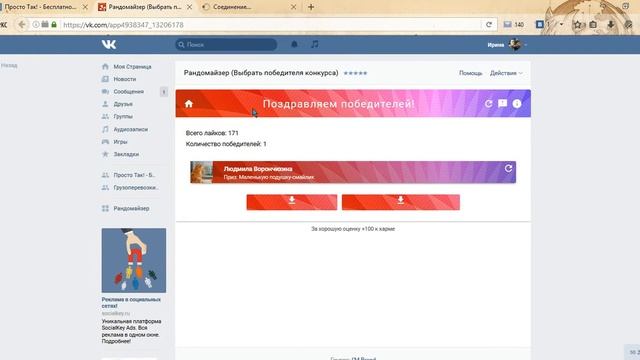This screenshot has height=360, width=640.
Task: Click the advertisement image in sidebar
Action: (x=134, y=260)
